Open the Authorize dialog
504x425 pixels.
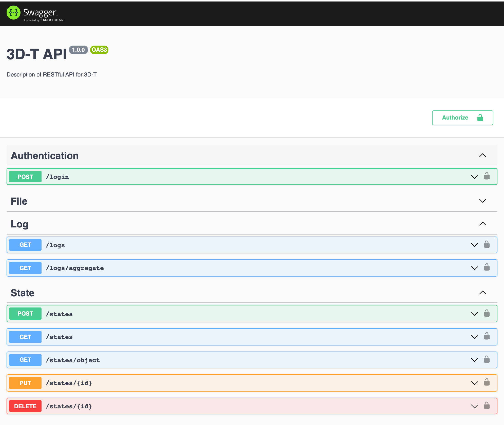(x=462, y=118)
